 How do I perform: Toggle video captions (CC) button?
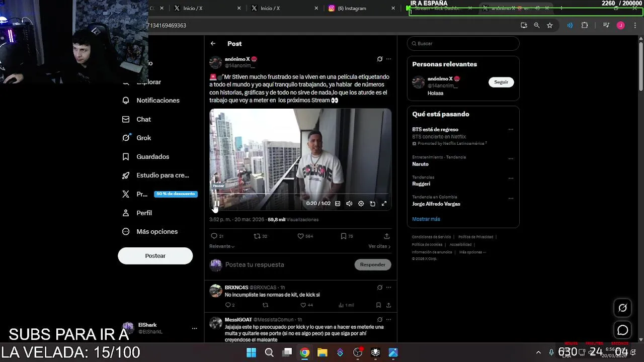point(338,204)
